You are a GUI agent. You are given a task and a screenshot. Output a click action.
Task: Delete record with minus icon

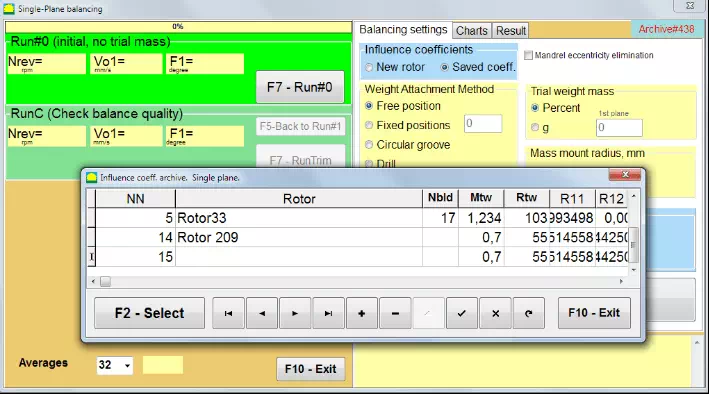[395, 313]
